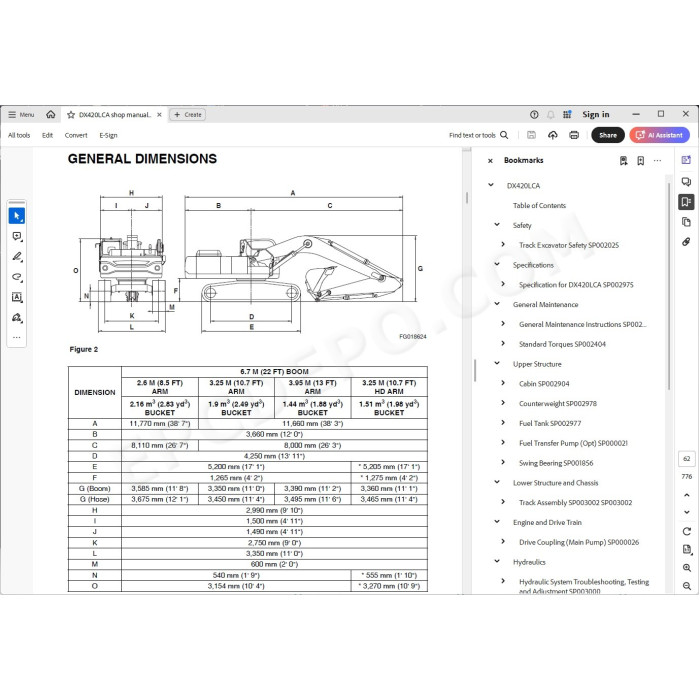Screen dimensions: 700x700
Task: Go to next page down arrow
Action: (x=687, y=512)
